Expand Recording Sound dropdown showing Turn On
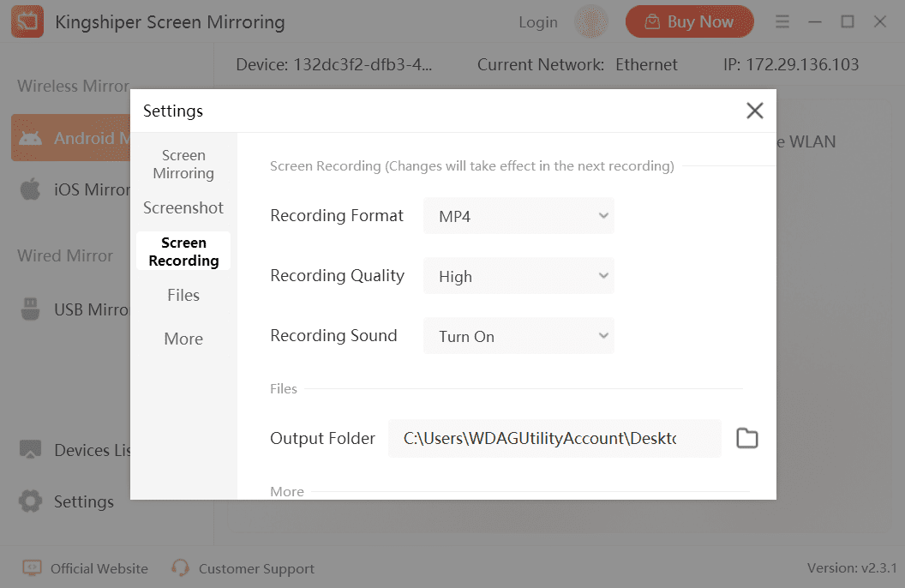 (518, 336)
